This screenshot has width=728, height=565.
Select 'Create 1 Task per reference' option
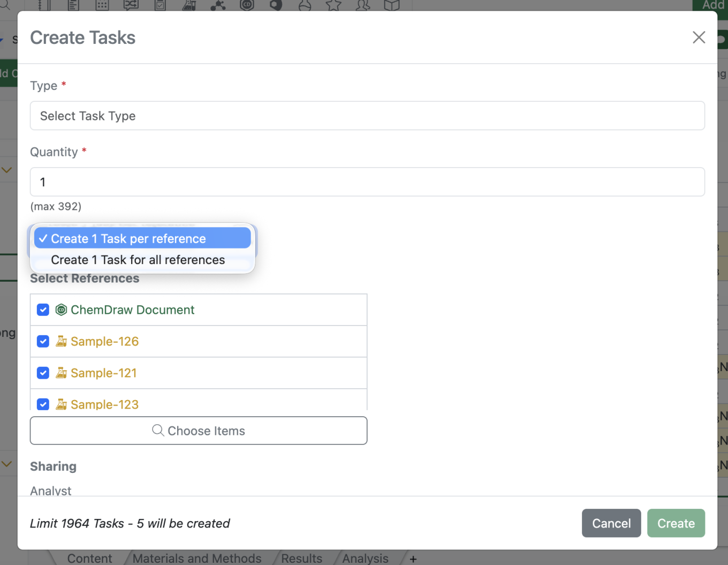point(128,239)
